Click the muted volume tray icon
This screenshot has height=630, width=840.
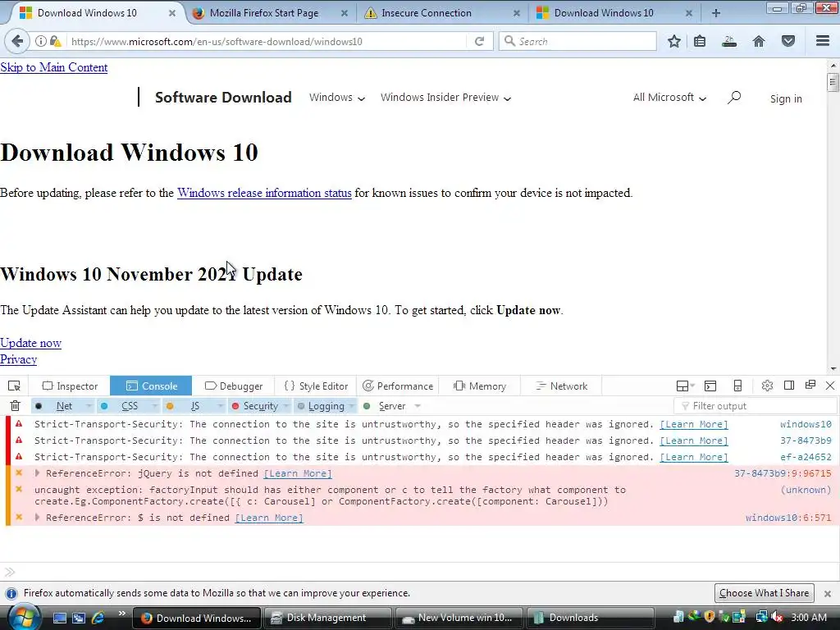tap(776, 617)
